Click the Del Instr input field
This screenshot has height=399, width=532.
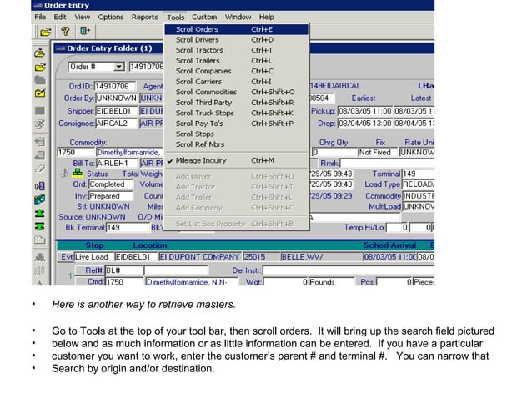click(349, 270)
